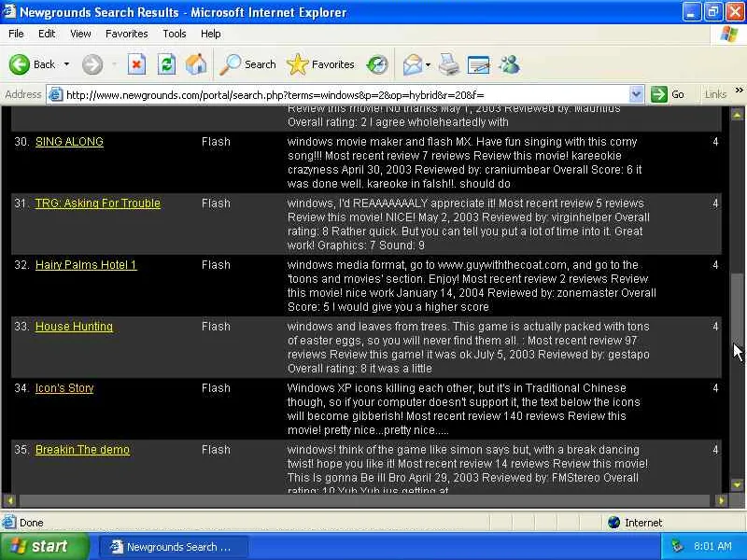Open the Tools menu

coord(175,34)
